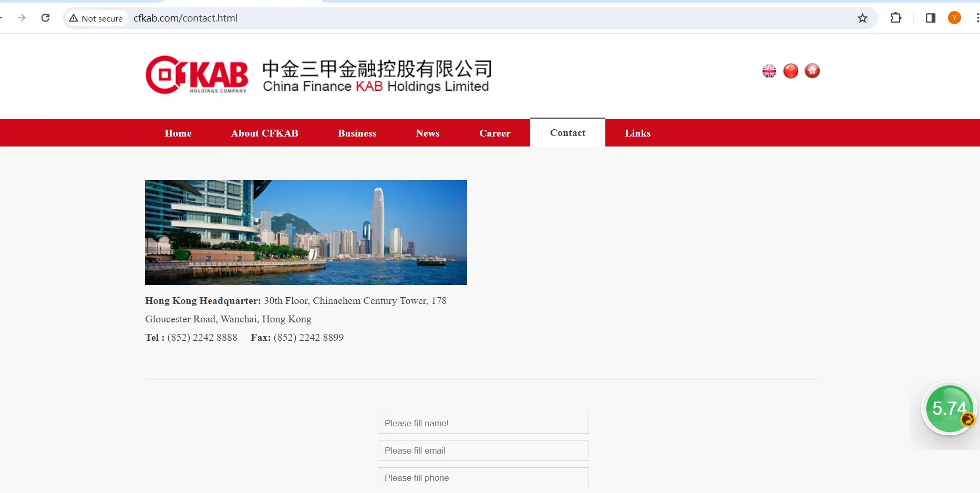Click 'Gloucester Road, Wanchai, Hong Kong' text

coord(228,319)
